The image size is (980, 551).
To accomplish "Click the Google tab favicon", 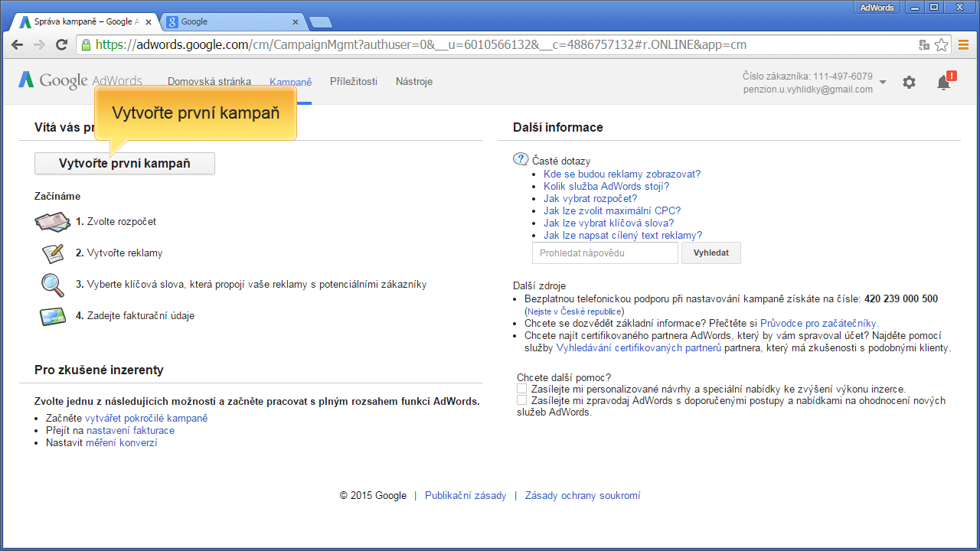I will [172, 21].
